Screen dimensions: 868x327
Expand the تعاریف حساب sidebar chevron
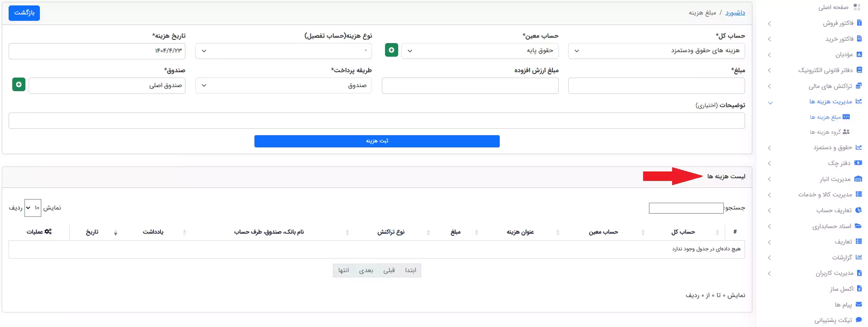(x=769, y=210)
